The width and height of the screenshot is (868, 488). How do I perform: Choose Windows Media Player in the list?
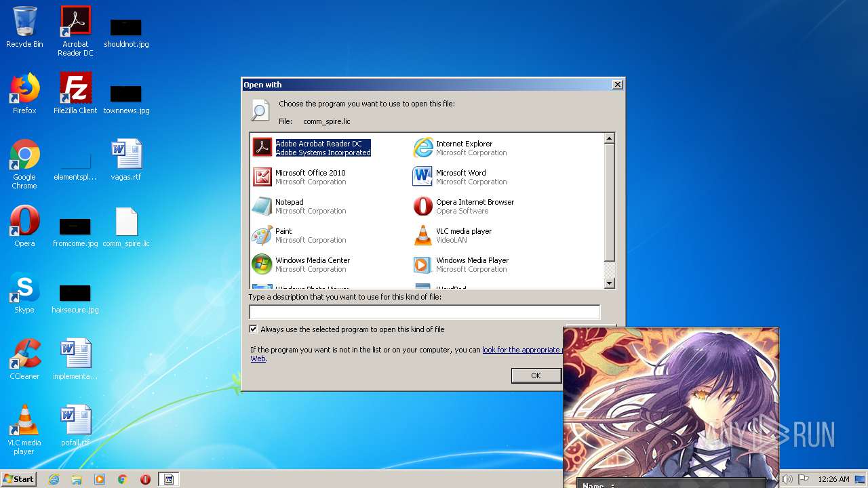461,264
